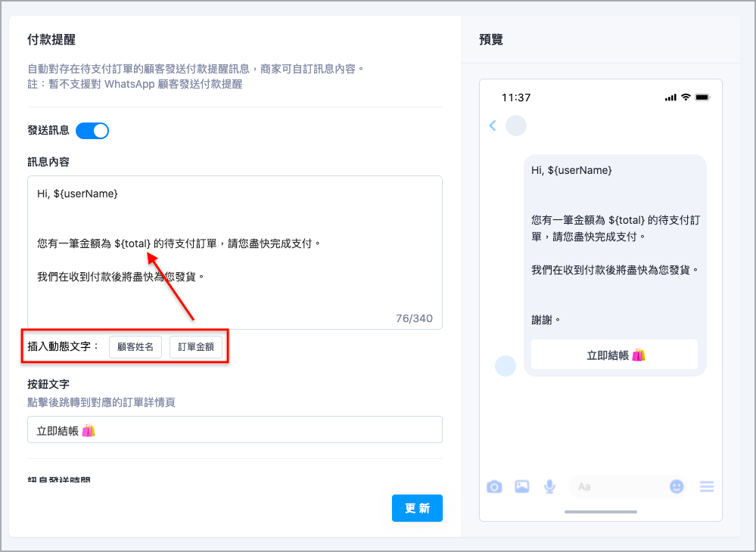This screenshot has height=552, width=756.
Task: Click the 76/340 character counter
Action: (x=414, y=318)
